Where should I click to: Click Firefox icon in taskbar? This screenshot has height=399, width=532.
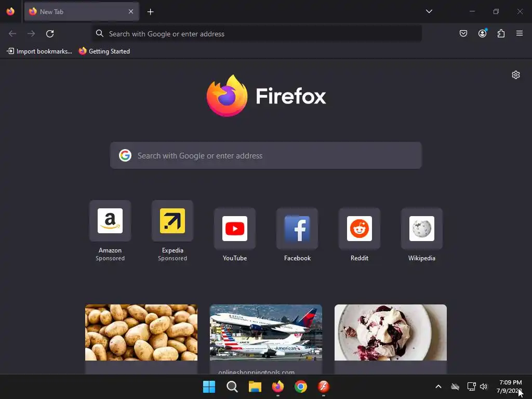pos(278,387)
